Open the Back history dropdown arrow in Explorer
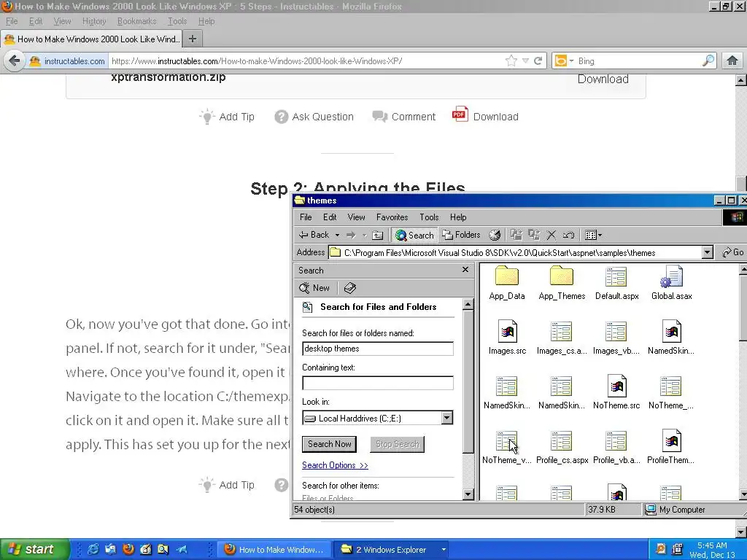 point(337,236)
